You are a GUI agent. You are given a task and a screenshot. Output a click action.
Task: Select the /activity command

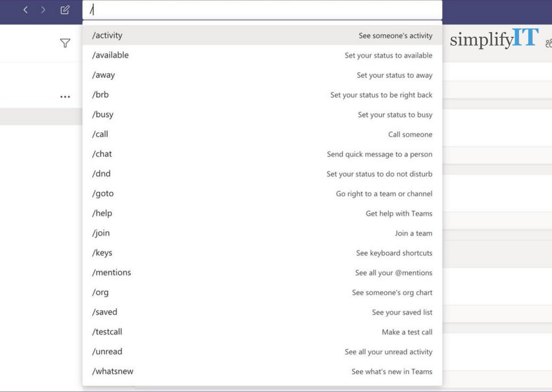click(262, 35)
